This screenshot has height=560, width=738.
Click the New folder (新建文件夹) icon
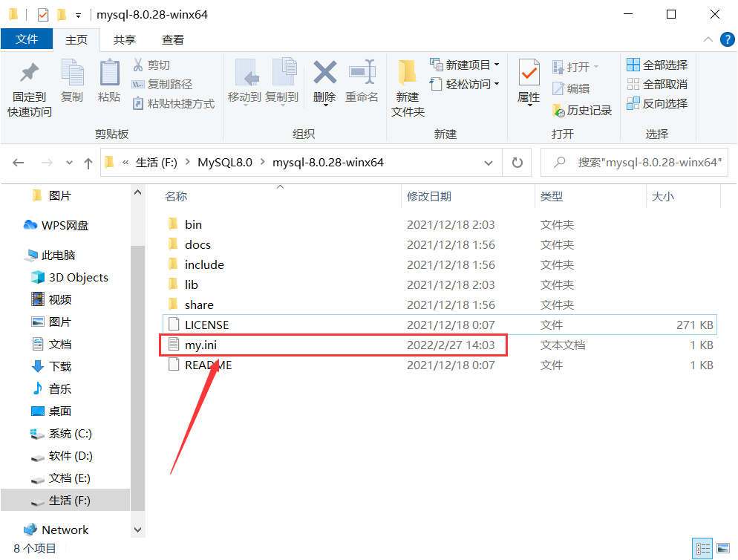click(407, 73)
